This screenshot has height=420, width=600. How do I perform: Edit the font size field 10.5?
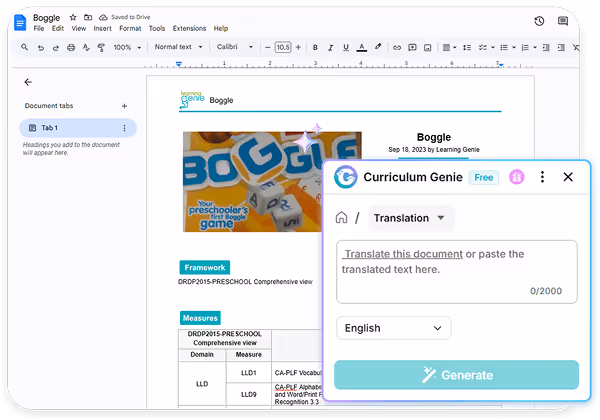[283, 47]
